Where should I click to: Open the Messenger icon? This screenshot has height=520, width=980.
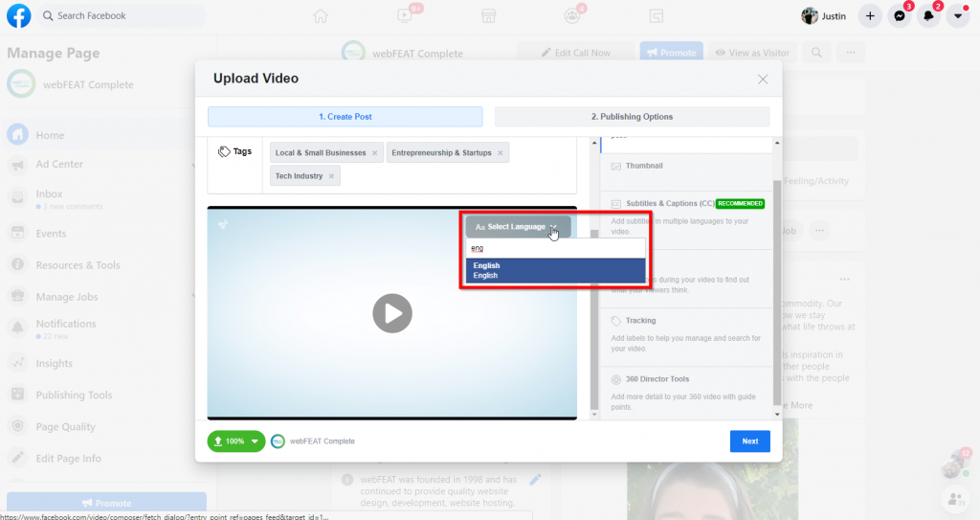click(x=900, y=16)
